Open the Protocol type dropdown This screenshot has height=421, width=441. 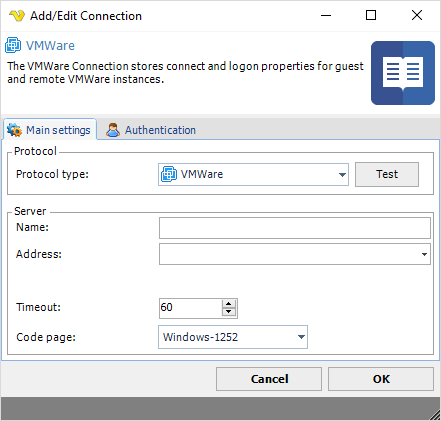(x=253, y=174)
